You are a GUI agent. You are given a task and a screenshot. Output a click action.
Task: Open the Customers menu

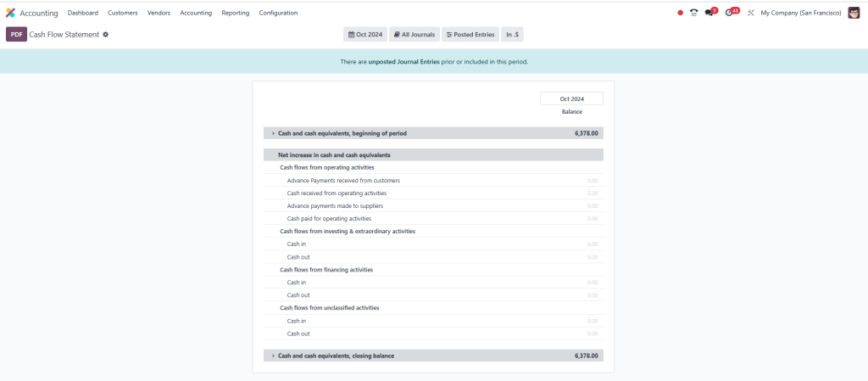pos(123,13)
